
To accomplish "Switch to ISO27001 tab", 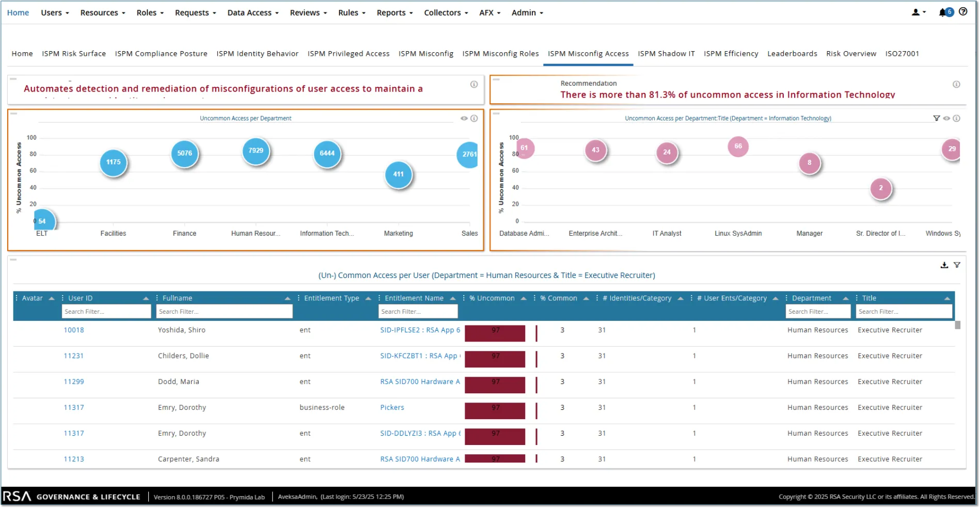I will [x=902, y=54].
